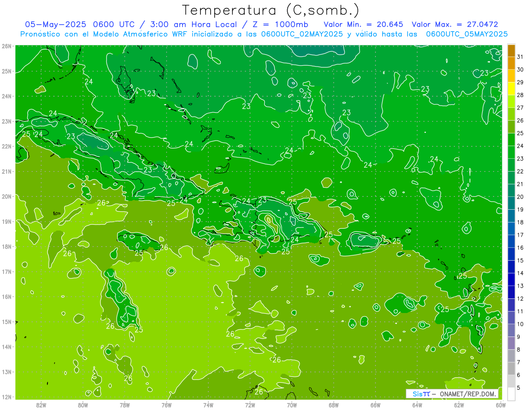This screenshot has height=411, width=532.
Task: Click the "26N" latitude axis label
Action: point(7,46)
